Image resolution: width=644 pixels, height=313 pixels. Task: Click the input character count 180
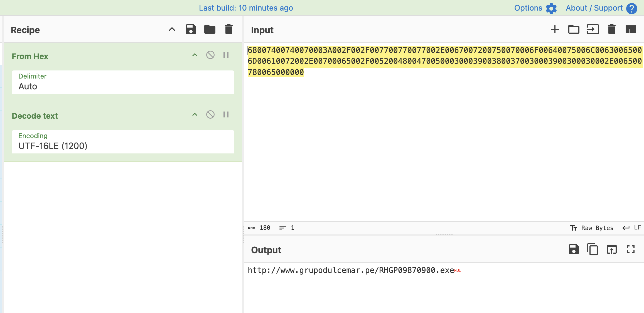click(x=259, y=228)
